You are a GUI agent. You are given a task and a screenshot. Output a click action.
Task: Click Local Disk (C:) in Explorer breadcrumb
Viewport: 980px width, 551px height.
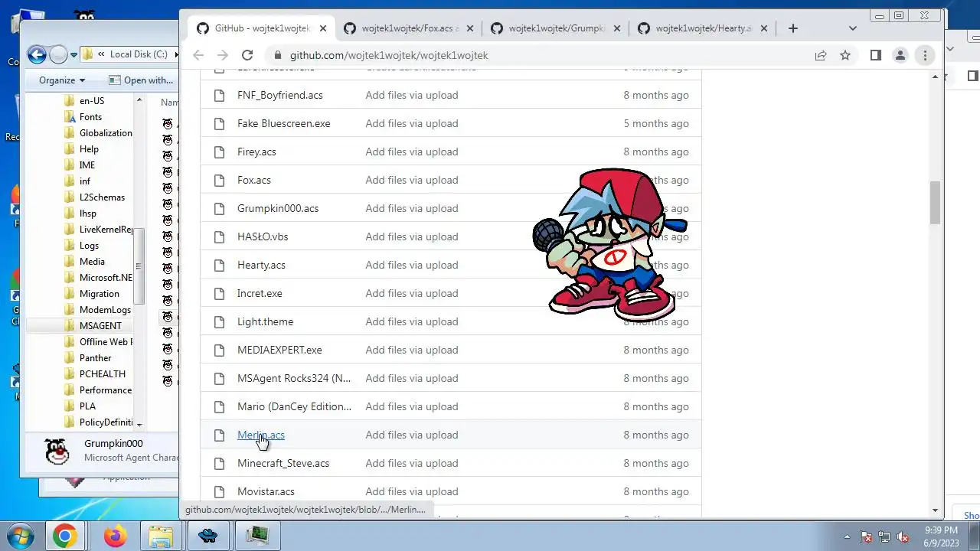139,54
